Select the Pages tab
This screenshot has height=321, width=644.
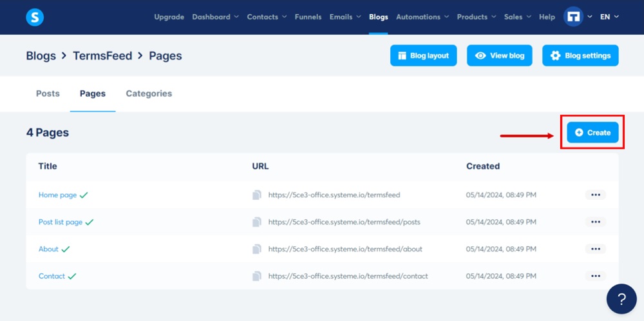pos(93,93)
